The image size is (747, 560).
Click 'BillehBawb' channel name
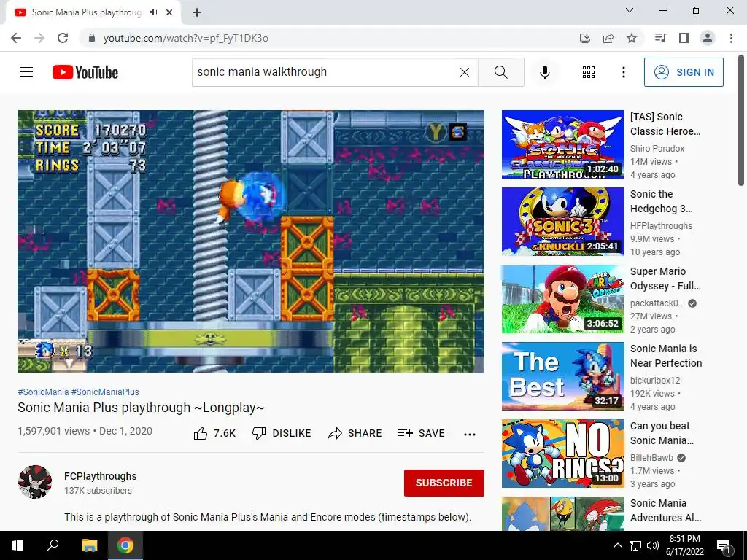click(x=651, y=458)
